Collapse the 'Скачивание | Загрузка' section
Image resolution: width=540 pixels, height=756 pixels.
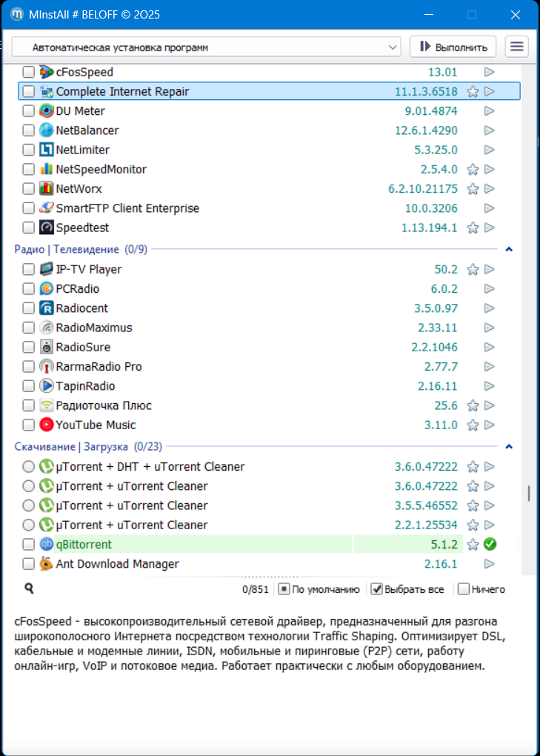[x=509, y=447]
